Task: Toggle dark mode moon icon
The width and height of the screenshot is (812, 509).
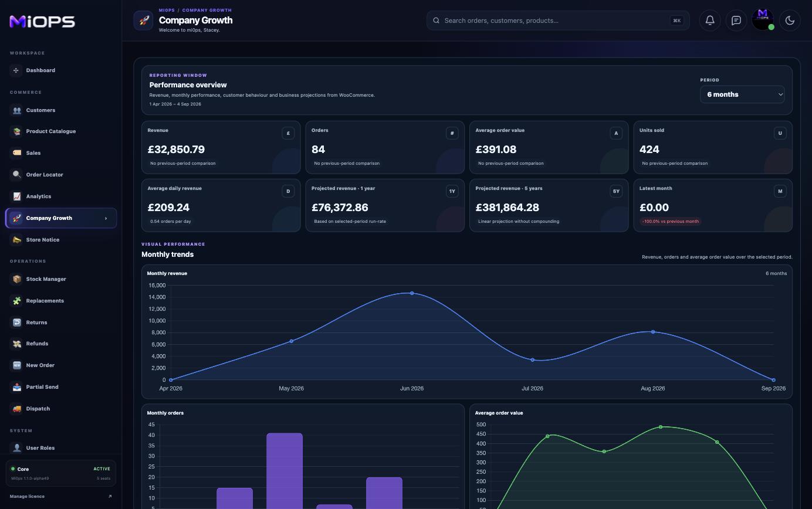Action: coord(790,21)
